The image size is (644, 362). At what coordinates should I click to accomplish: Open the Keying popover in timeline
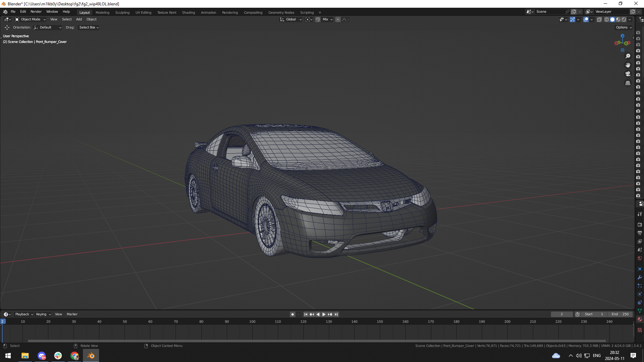click(43, 314)
